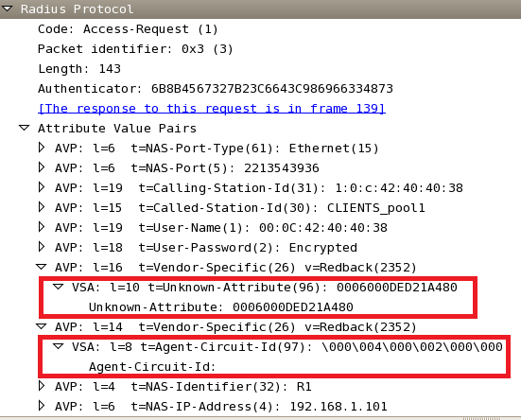Select the Authenticator field line
Image resolution: width=521 pixels, height=420 pixels.
click(x=216, y=89)
